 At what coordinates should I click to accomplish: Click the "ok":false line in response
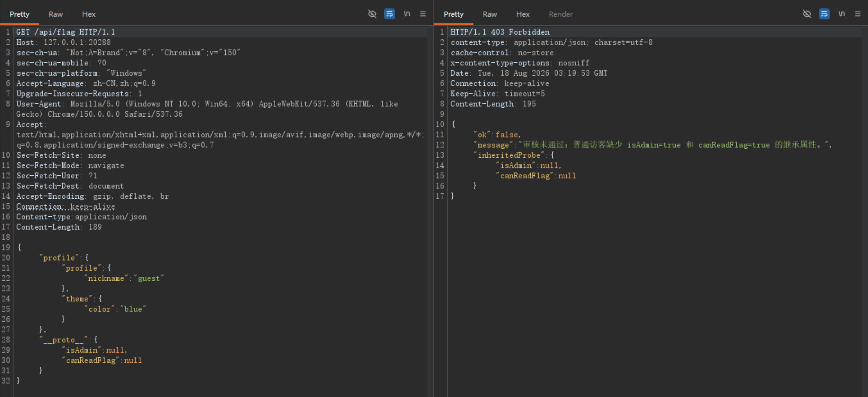coord(497,135)
